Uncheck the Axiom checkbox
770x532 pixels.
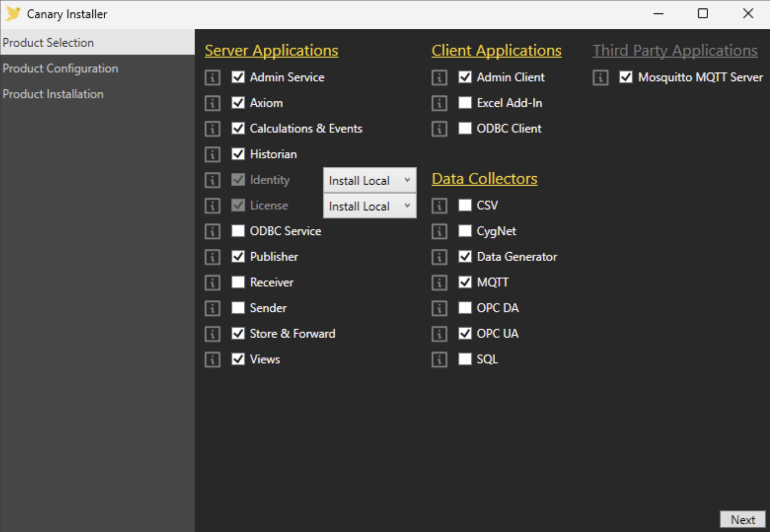click(238, 103)
